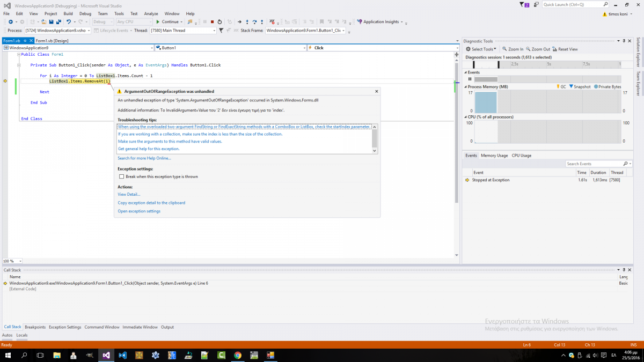Click the thread filter funnel icon
This screenshot has width=644, height=362.
click(221, 31)
